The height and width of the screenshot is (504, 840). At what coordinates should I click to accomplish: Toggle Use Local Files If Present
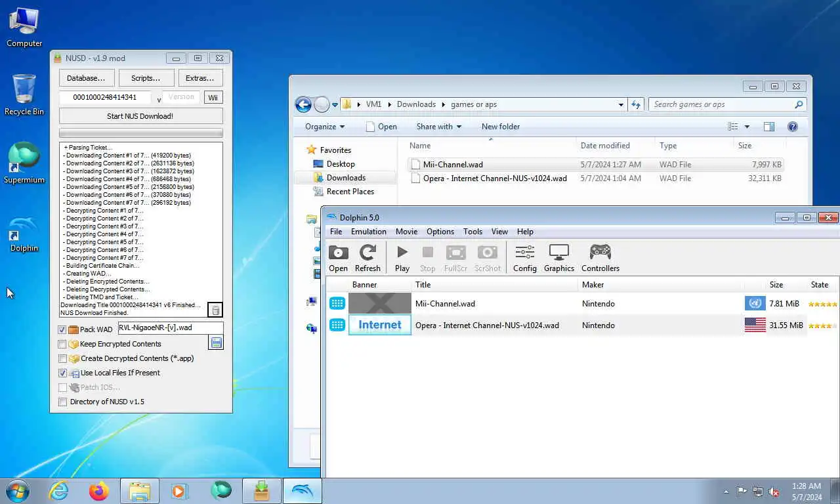[62, 373]
